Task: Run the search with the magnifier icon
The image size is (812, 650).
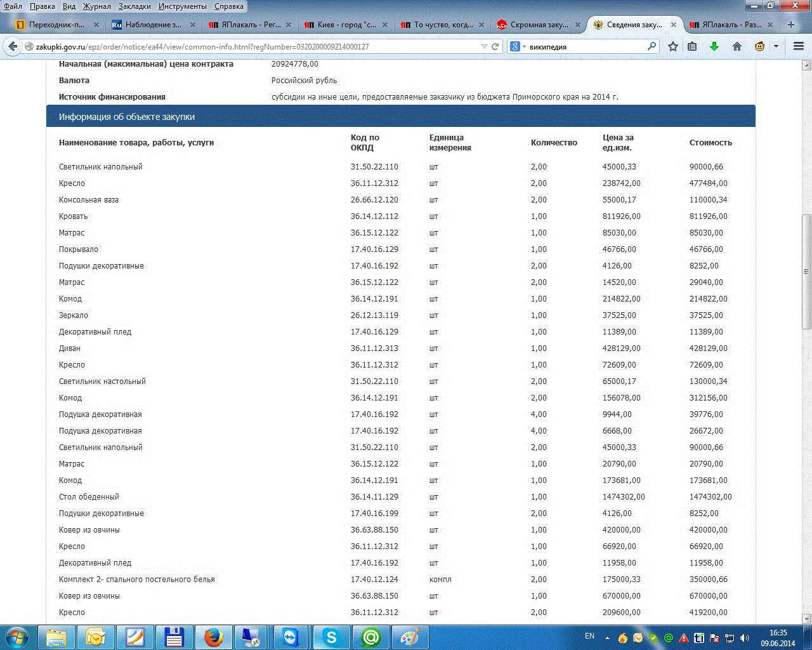Action: [x=652, y=46]
